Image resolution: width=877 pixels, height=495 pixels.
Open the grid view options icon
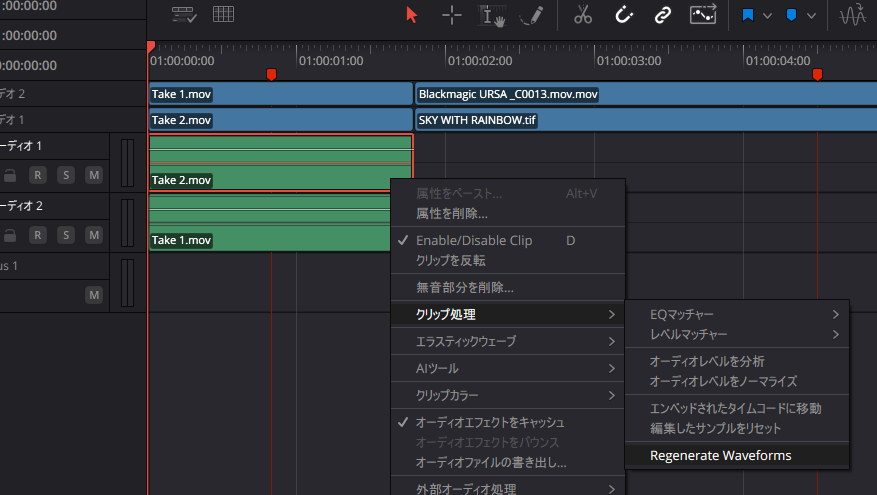pyautogui.click(x=223, y=15)
